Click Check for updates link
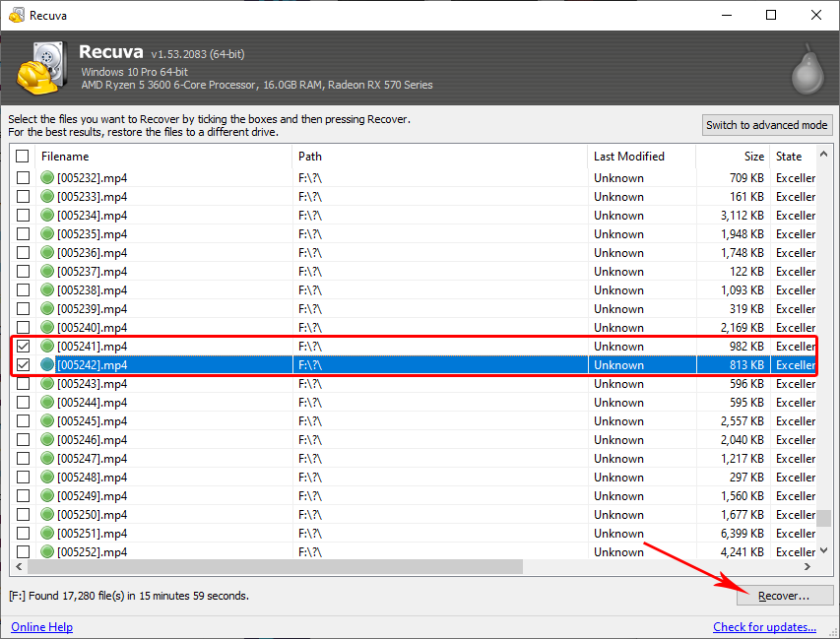The height and width of the screenshot is (639, 840). coord(764,626)
